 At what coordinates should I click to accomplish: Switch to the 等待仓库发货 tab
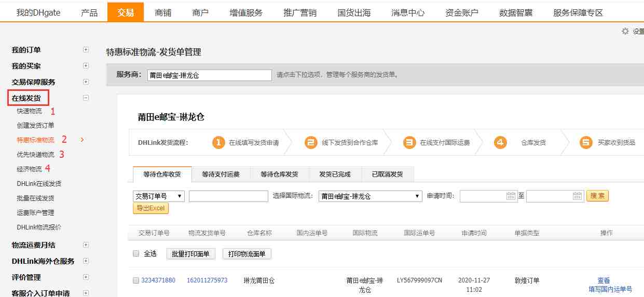(280, 174)
